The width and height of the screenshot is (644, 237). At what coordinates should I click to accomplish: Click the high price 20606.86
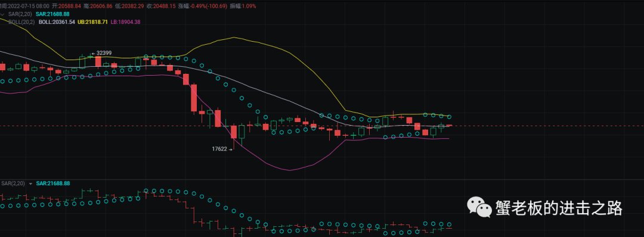coord(101,7)
